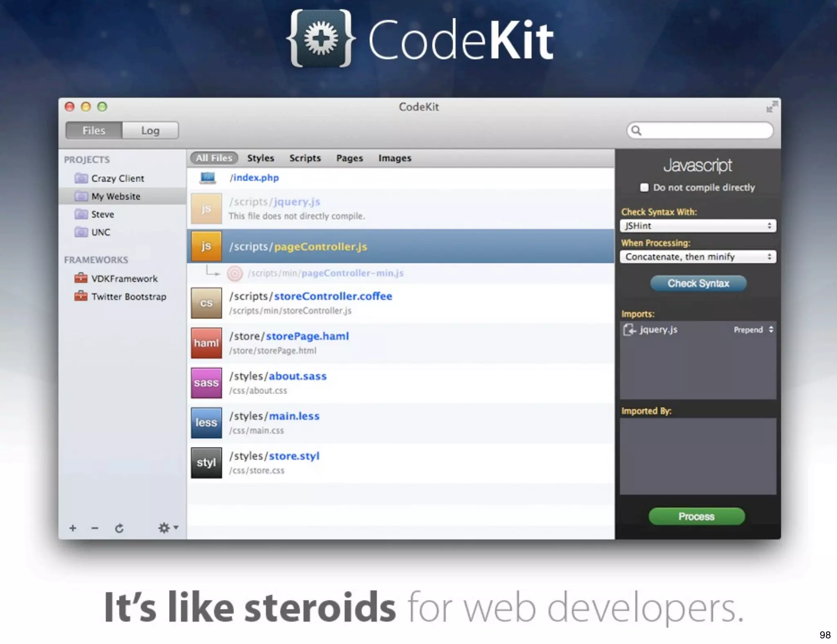Click the CoffeeScript cs file icon

(206, 303)
